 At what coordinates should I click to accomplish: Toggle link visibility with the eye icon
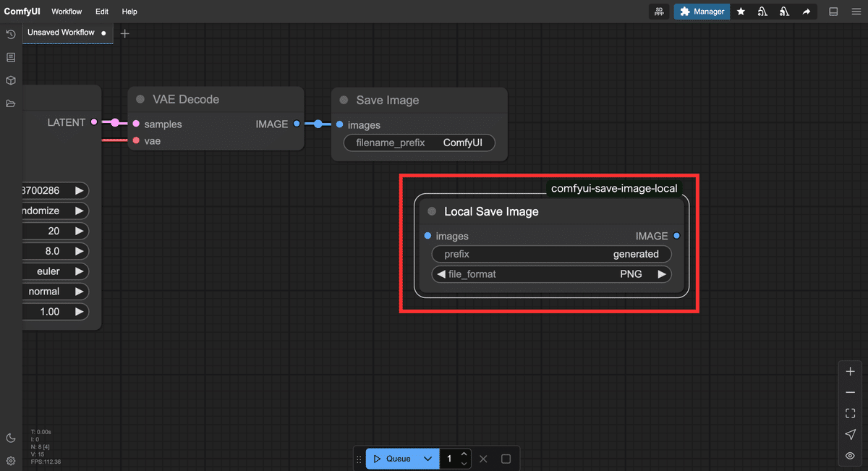(x=850, y=456)
